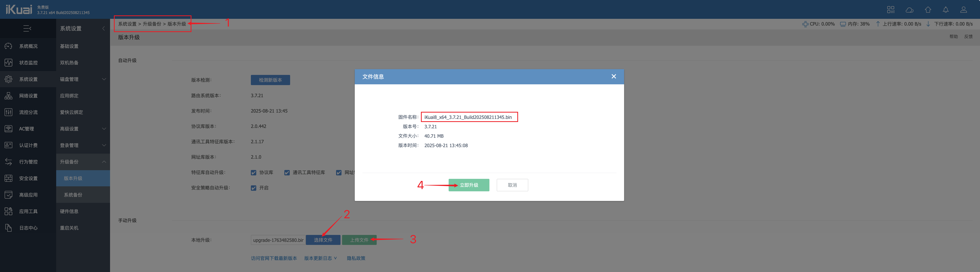Click the local upgrade file name field
The image size is (980, 272).
pyautogui.click(x=278, y=240)
